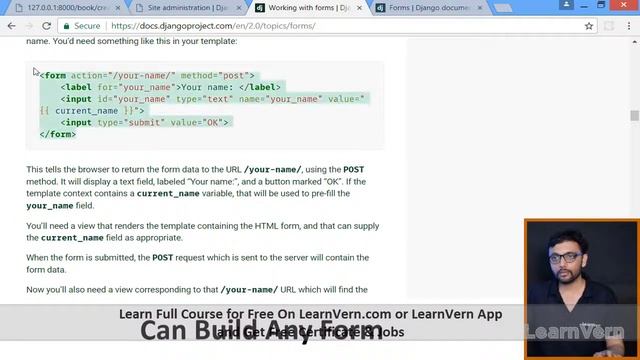Screen dimensions: 640x360
Task: Click the secure padlock icon
Action: [67, 26]
